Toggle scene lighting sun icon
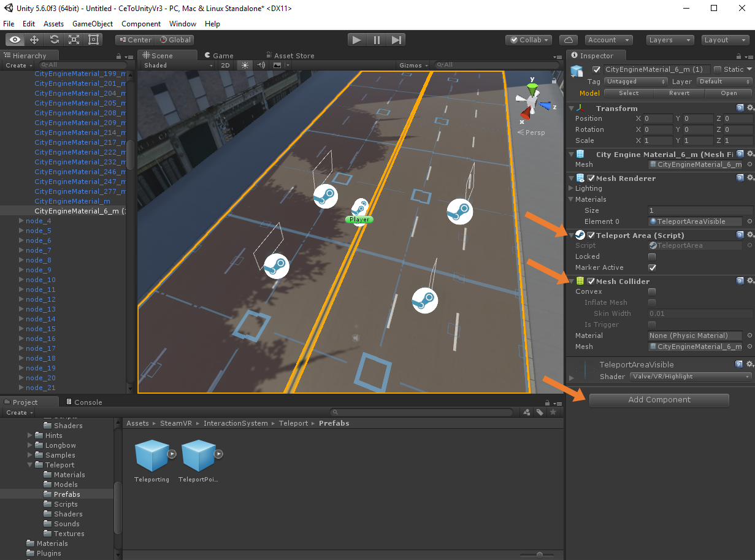This screenshot has width=755, height=560. 245,65
